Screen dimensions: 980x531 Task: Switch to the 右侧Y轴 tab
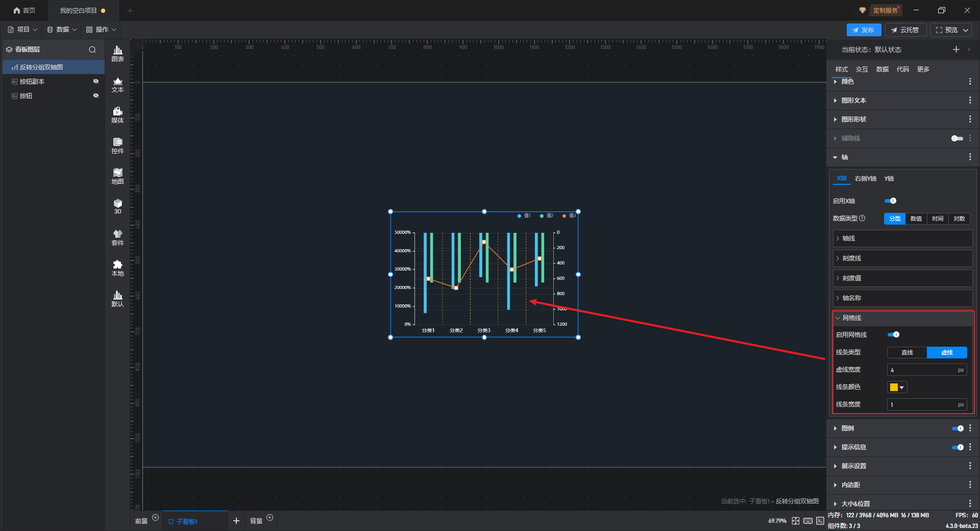coord(865,179)
